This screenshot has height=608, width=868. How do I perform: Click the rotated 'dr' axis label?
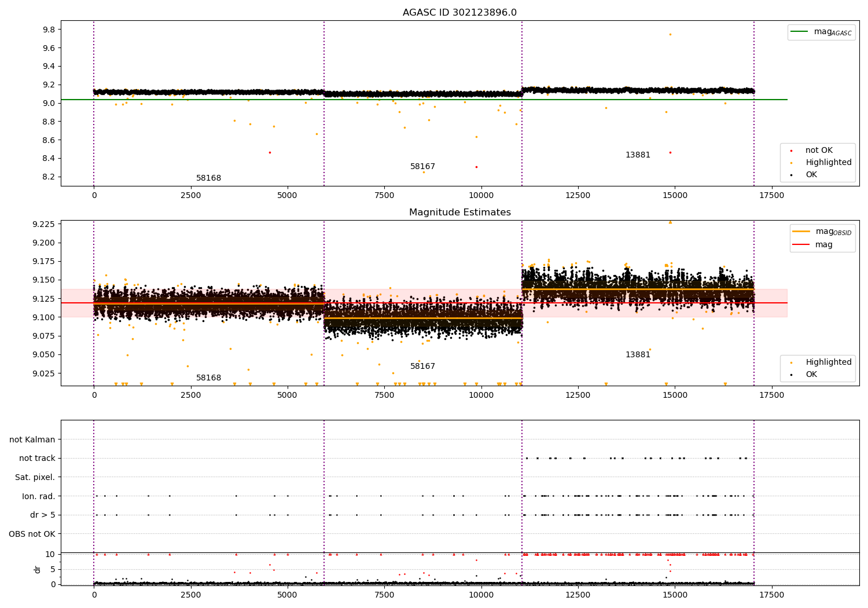(38, 569)
